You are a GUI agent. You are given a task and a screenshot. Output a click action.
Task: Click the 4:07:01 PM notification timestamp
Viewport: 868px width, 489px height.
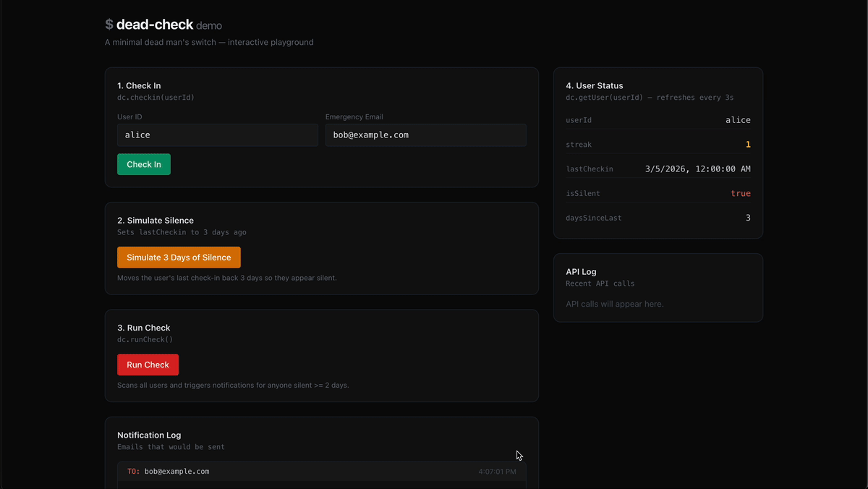(x=497, y=472)
